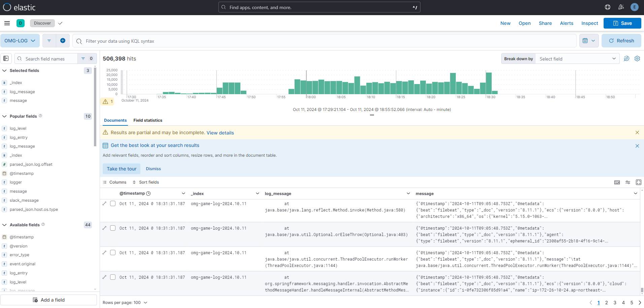Image resolution: width=644 pixels, height=308 pixels.
Task: Expand the first document row details
Action: 104,203
